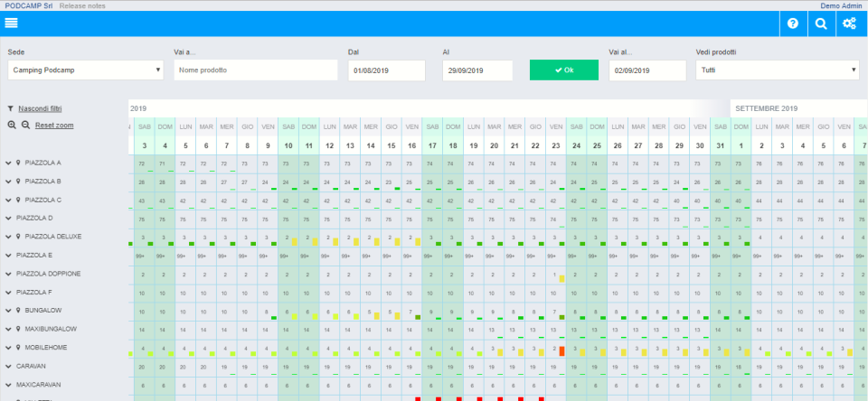Open the hamburger main menu
The image size is (868, 401).
tap(12, 23)
